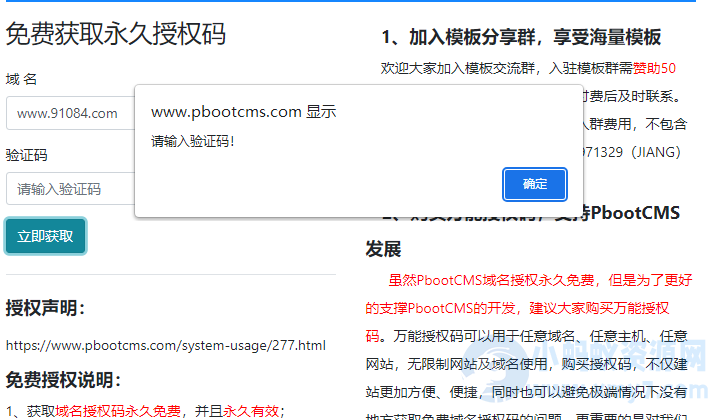
Task: Click the 免费授权说明 heading
Action: pyautogui.click(x=63, y=380)
